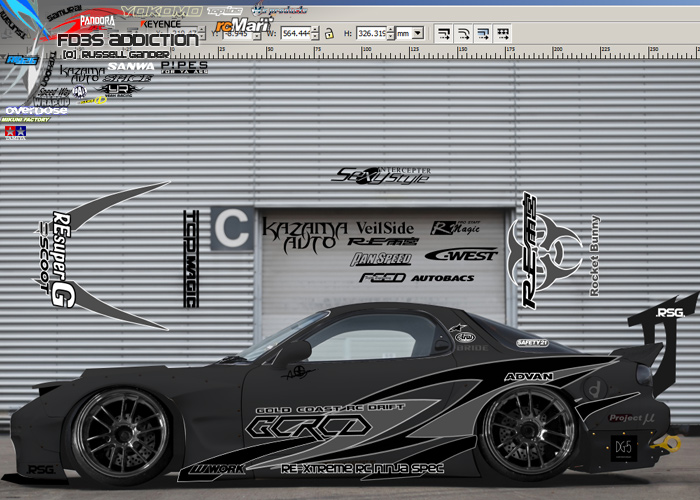700x500 pixels.
Task: Open the mm units dropdown
Action: click(x=416, y=33)
